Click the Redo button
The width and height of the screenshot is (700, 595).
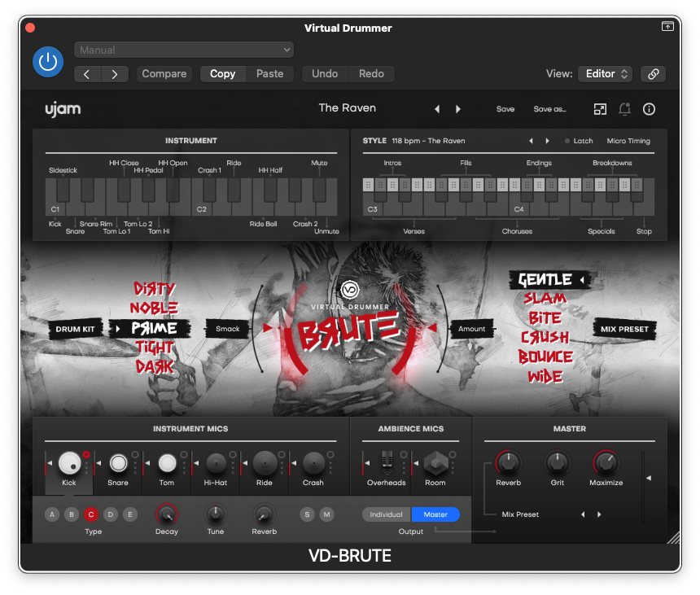[x=371, y=74]
